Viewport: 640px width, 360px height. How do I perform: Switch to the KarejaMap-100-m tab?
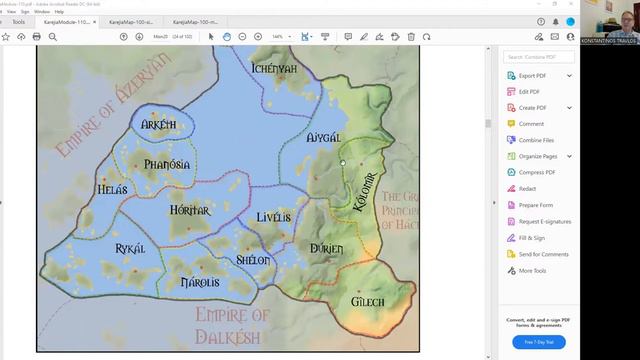(196, 22)
